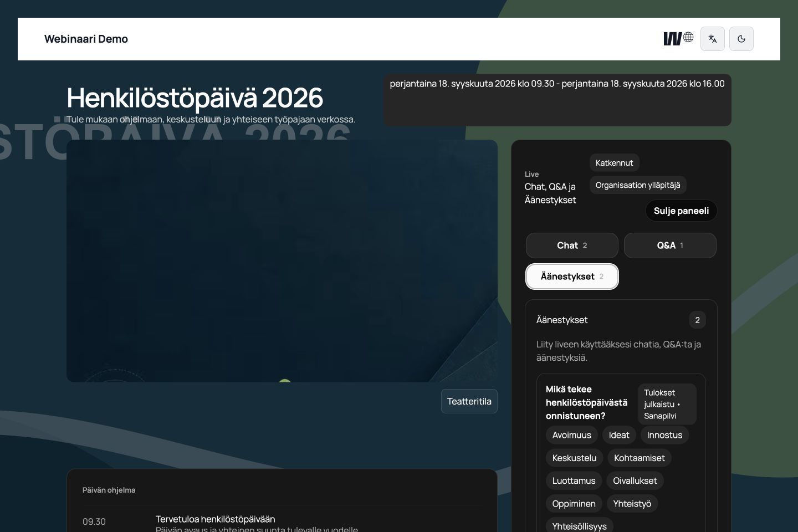Click 'Tervetuloa henkilöstöpäivään' agenda item
Viewport: 798px width, 532px height.
215,519
